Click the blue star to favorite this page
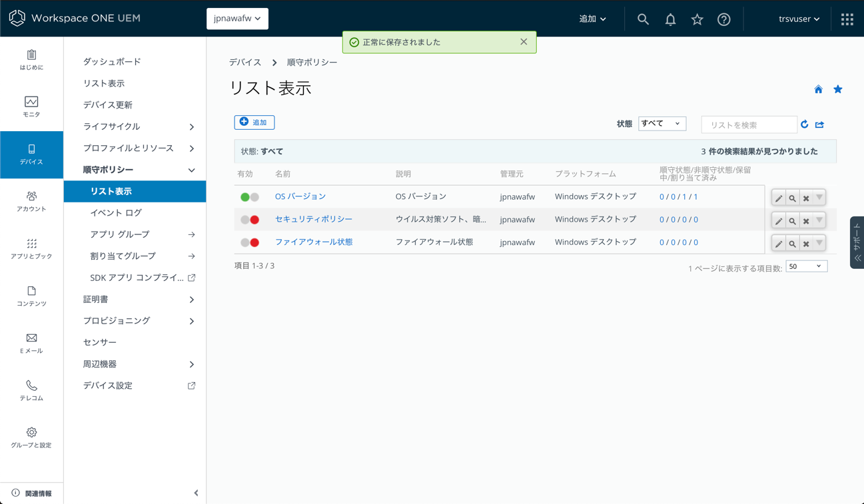 tap(838, 89)
